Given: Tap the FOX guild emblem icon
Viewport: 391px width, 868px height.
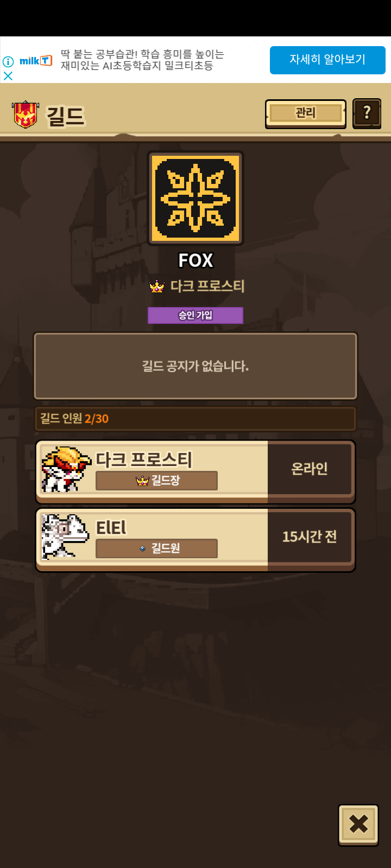Looking at the screenshot, I should click(x=195, y=199).
